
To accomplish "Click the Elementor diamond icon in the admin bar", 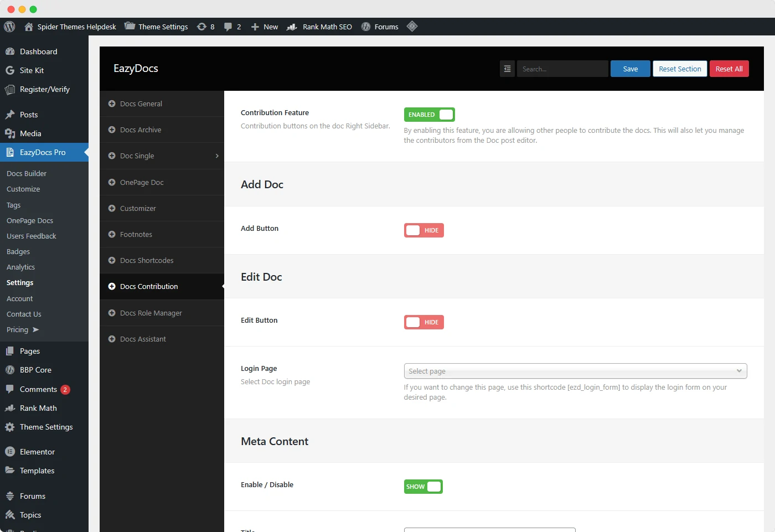I will [412, 27].
